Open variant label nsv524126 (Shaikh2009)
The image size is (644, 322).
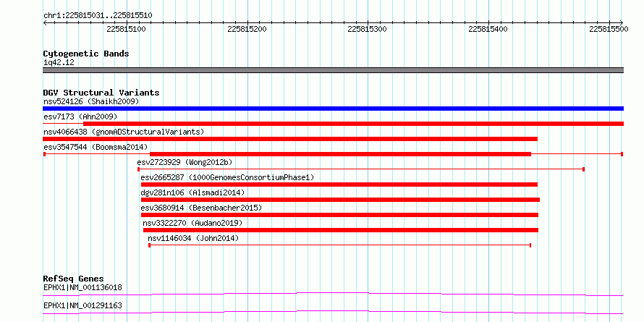pos(91,101)
